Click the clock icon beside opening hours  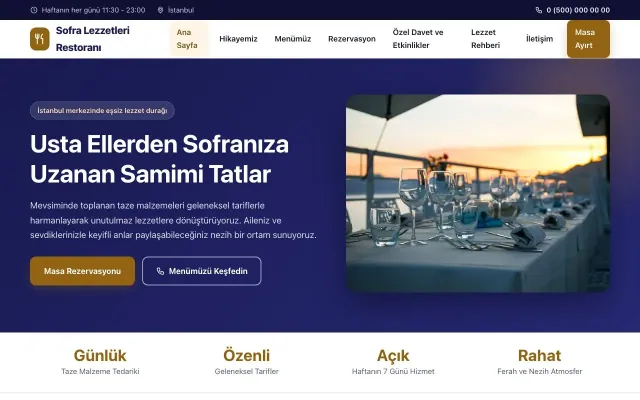click(x=34, y=10)
